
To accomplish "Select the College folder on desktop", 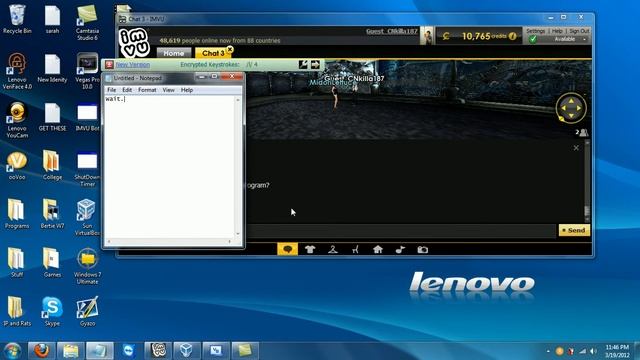I will (52, 165).
